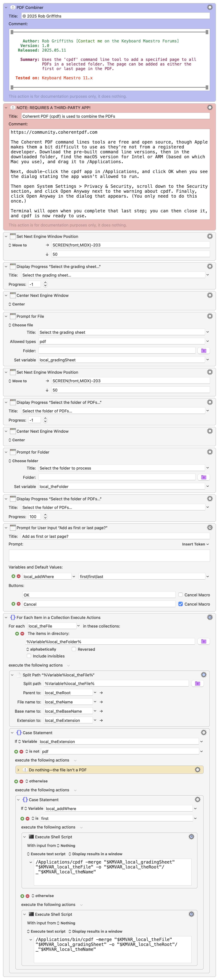Click field containing local_theBaseName
Viewport: 219px width, 980px height.
pyautogui.click(x=68, y=711)
